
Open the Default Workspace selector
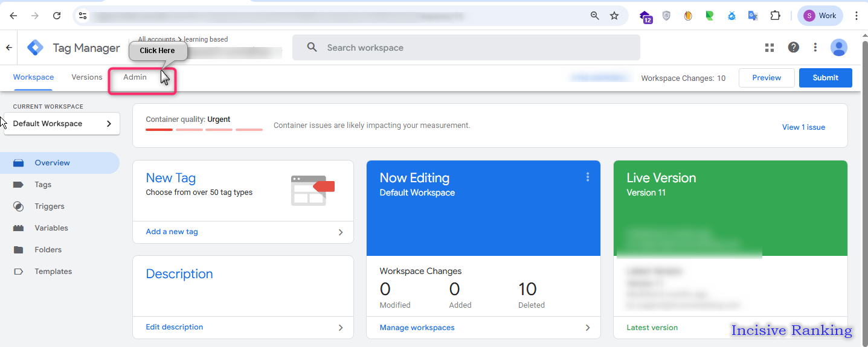62,124
